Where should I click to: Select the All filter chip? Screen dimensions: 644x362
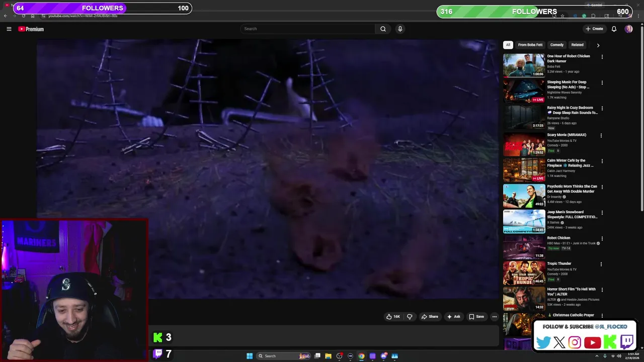(x=508, y=45)
